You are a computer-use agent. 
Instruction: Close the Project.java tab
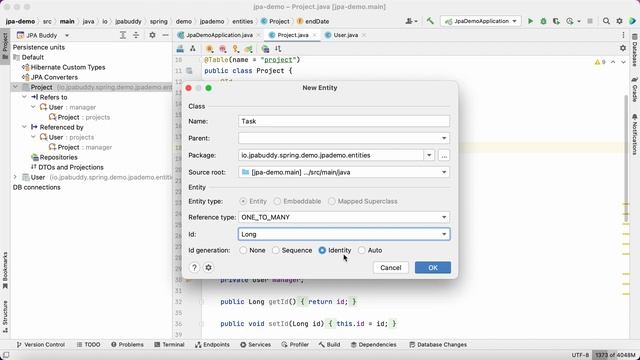(314, 35)
